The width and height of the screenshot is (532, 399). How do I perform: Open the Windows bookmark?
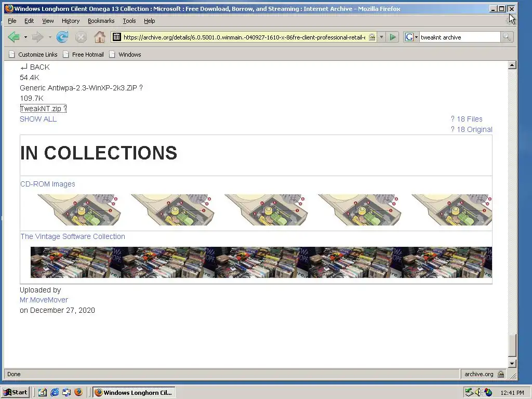pyautogui.click(x=125, y=54)
